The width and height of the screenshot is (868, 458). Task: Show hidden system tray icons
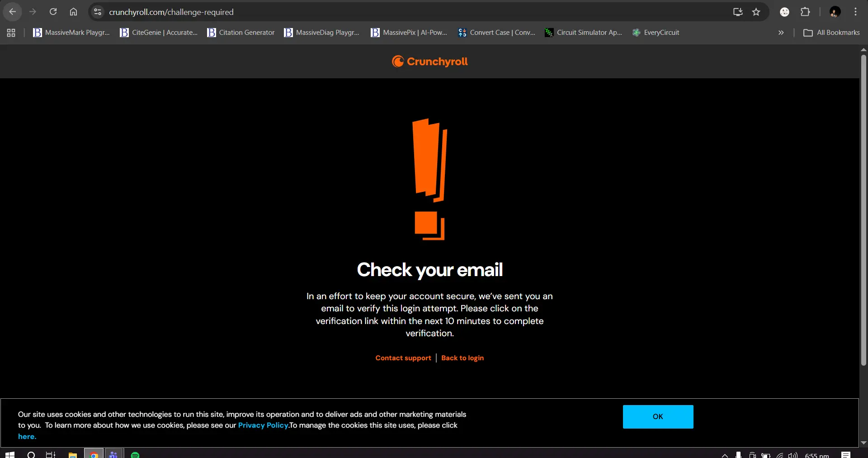(725, 455)
